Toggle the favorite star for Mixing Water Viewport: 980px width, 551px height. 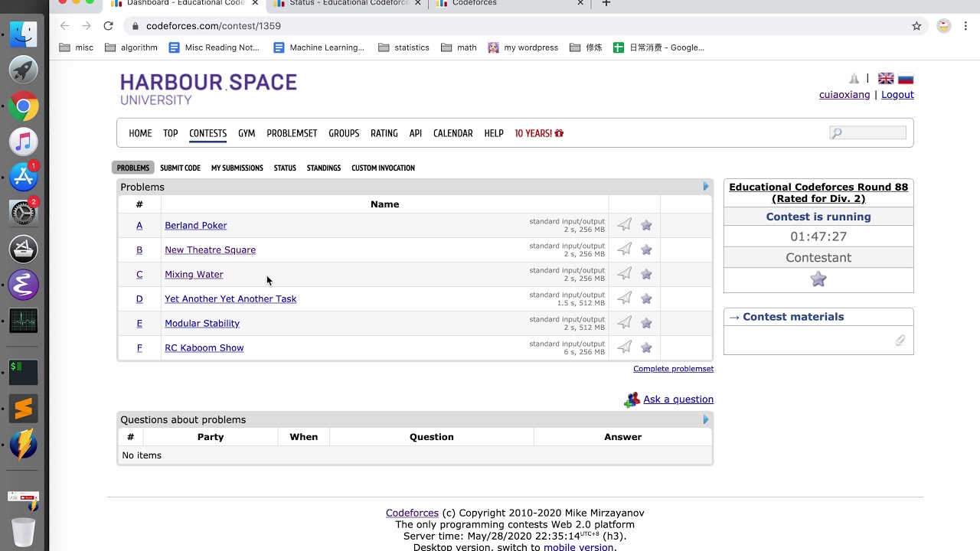tap(646, 274)
